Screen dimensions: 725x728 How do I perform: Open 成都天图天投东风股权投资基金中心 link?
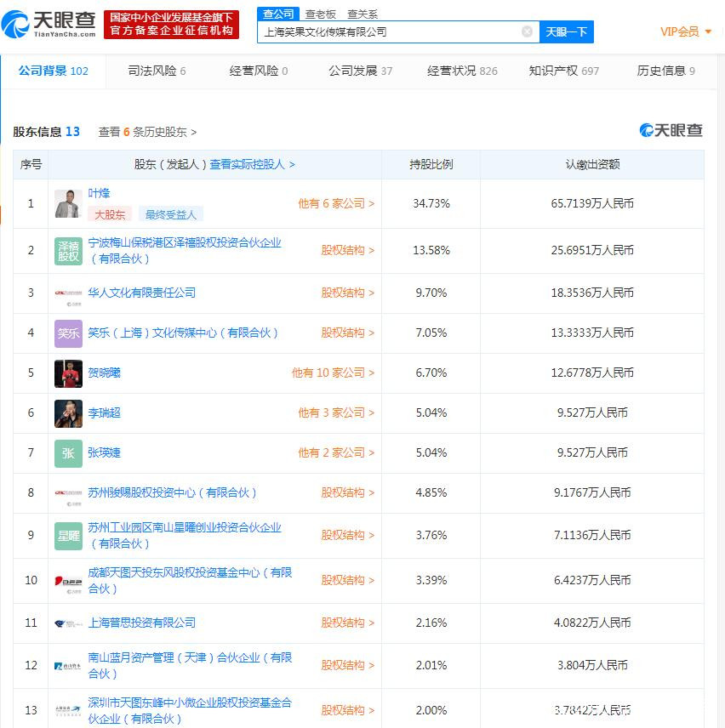tap(190, 581)
